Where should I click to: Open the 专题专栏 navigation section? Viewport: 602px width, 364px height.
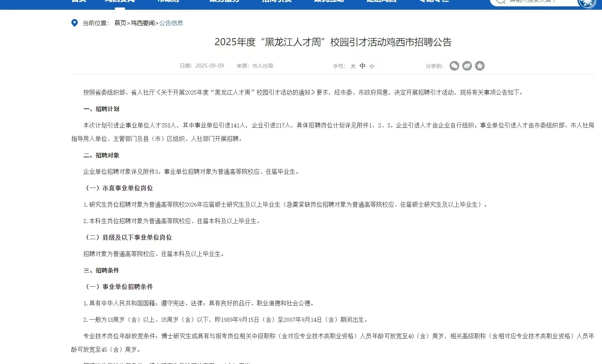click(433, 2)
